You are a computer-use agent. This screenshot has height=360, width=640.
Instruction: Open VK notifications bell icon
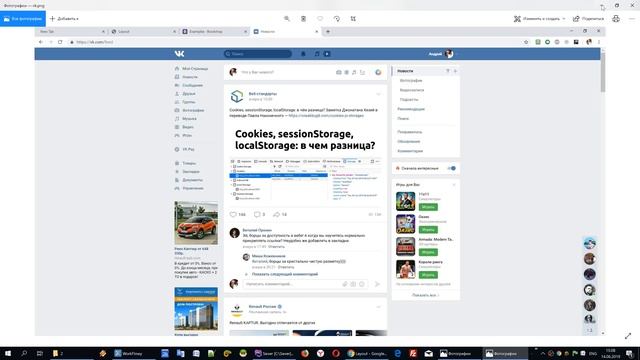click(303, 54)
